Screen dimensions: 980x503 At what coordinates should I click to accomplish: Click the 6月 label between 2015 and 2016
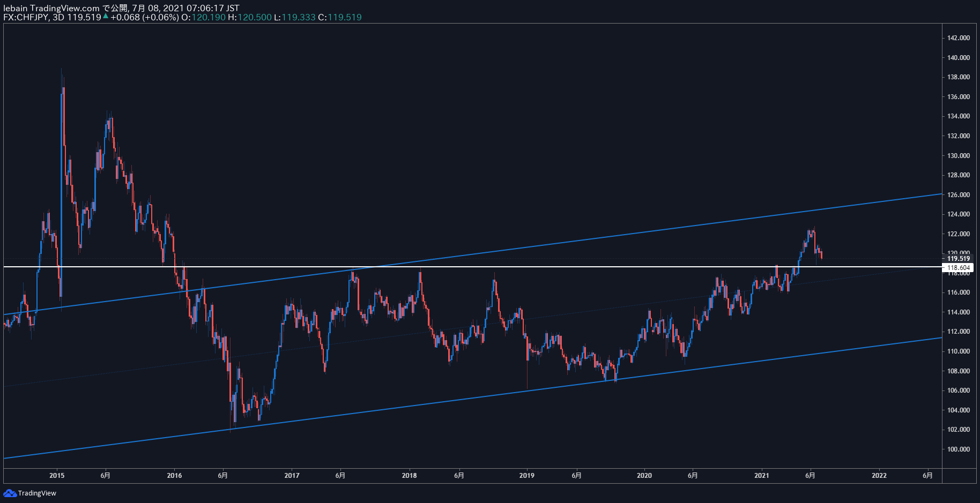pos(106,476)
